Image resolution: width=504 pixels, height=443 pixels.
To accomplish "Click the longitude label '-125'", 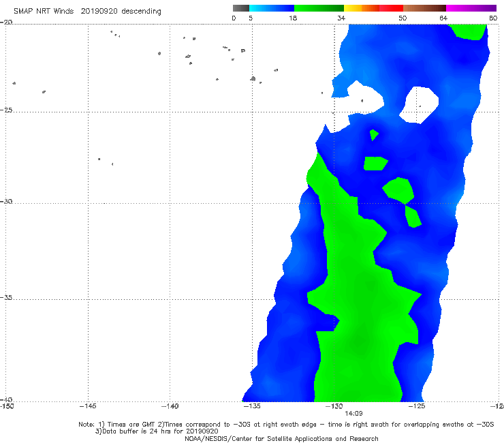I will point(417,406).
